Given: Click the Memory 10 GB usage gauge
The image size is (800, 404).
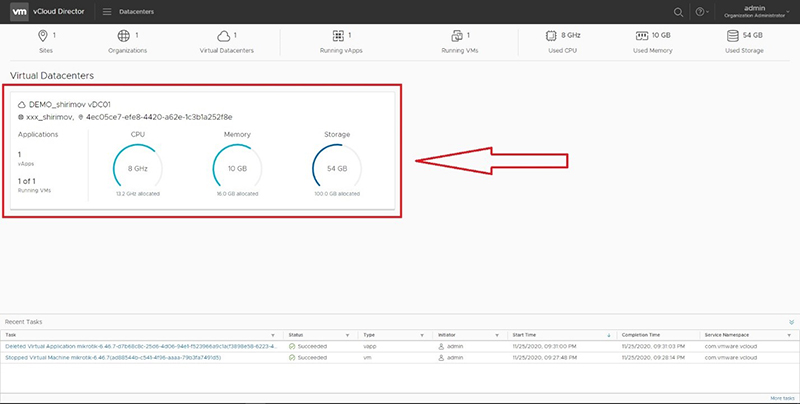Looking at the screenshot, I should (x=237, y=168).
